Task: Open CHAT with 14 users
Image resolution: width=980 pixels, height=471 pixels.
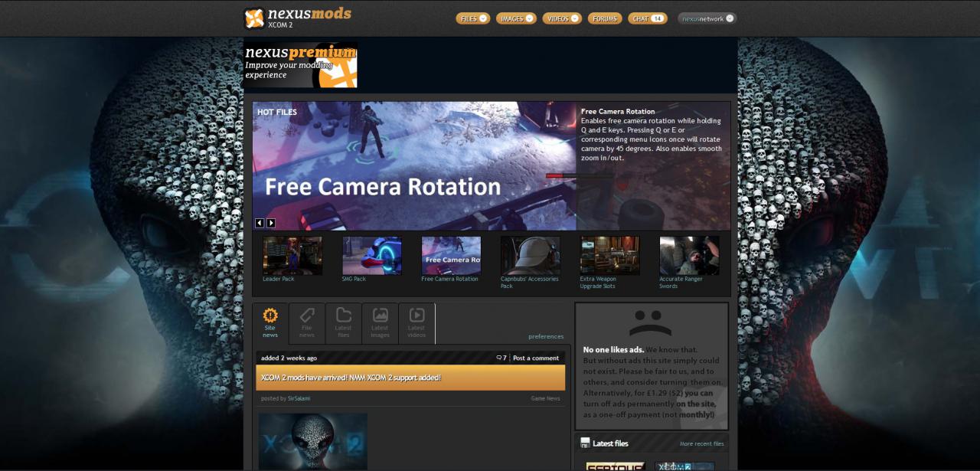Action: tap(648, 18)
